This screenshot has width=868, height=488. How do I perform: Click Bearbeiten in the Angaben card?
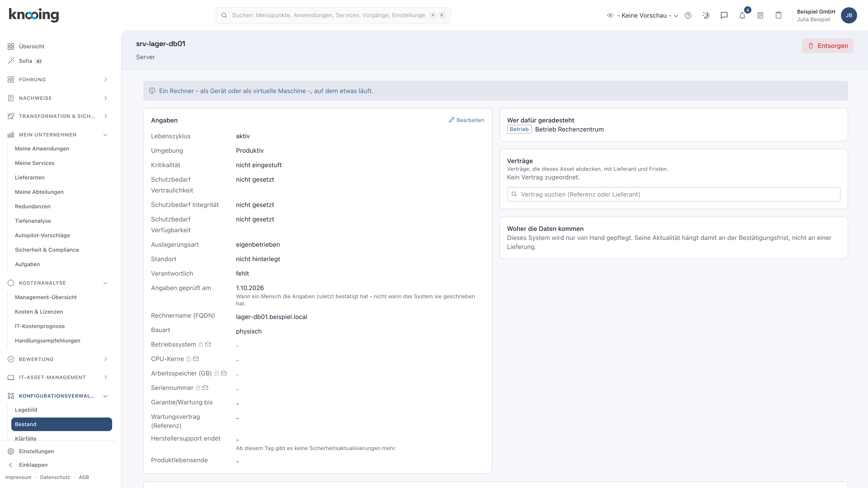click(466, 120)
